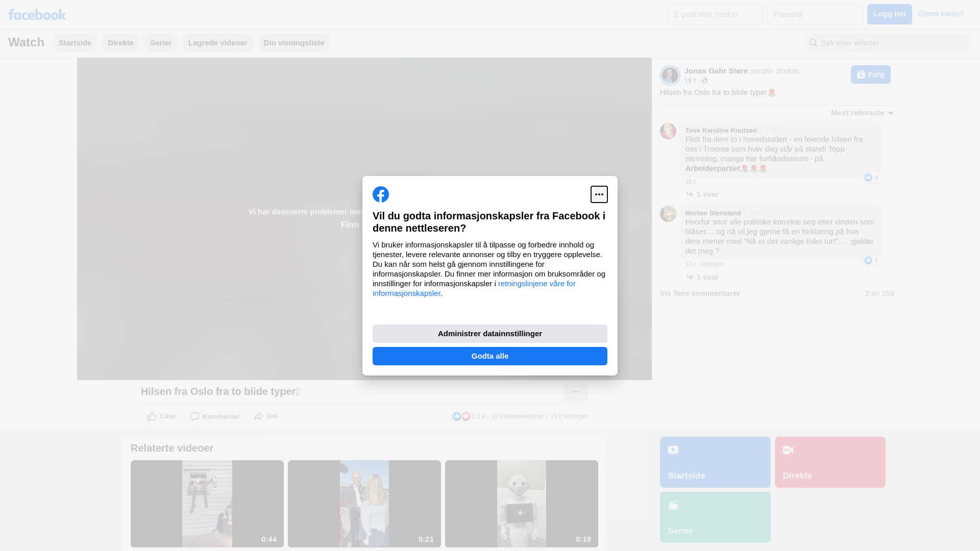
Task: Open video options three-dots button below video
Action: 575,392
